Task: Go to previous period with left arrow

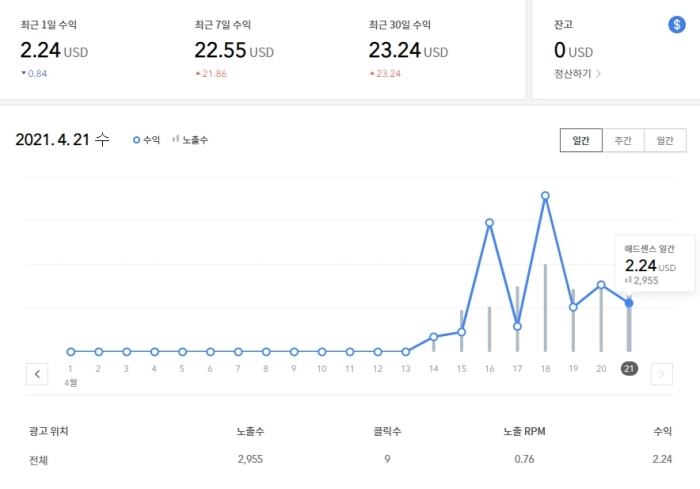Action: coord(37,374)
